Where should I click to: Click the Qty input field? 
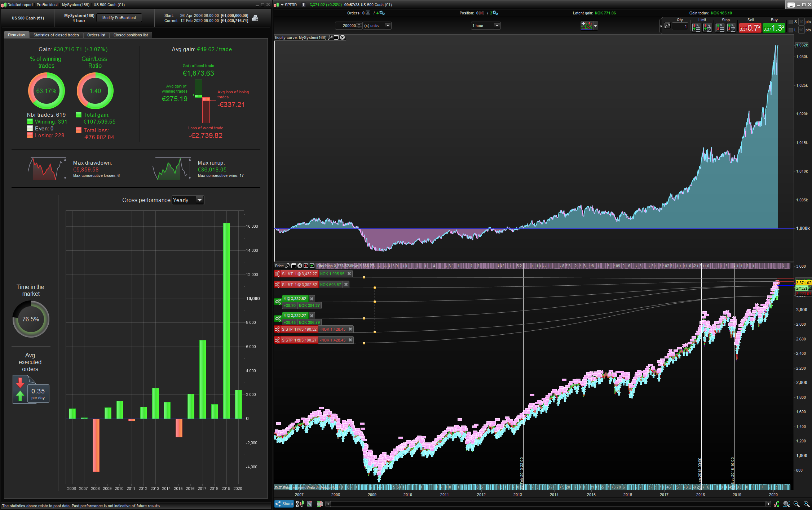point(680,26)
